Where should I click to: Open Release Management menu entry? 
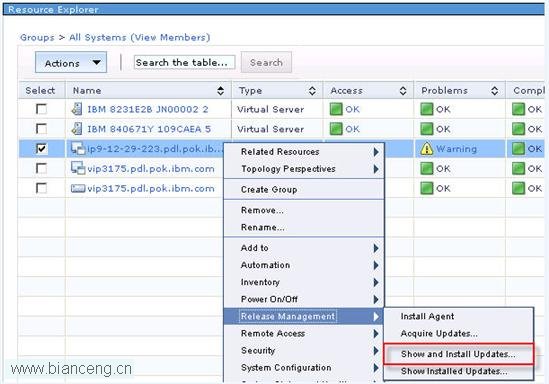click(304, 316)
